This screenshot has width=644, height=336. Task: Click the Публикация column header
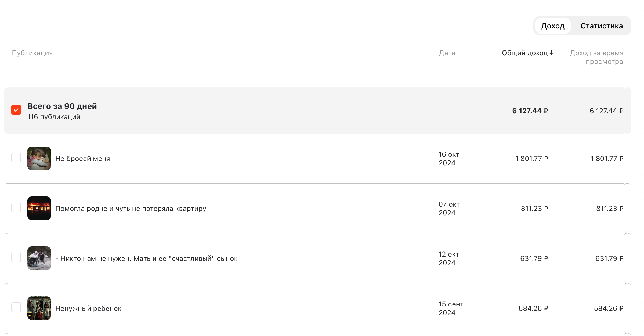[x=32, y=53]
